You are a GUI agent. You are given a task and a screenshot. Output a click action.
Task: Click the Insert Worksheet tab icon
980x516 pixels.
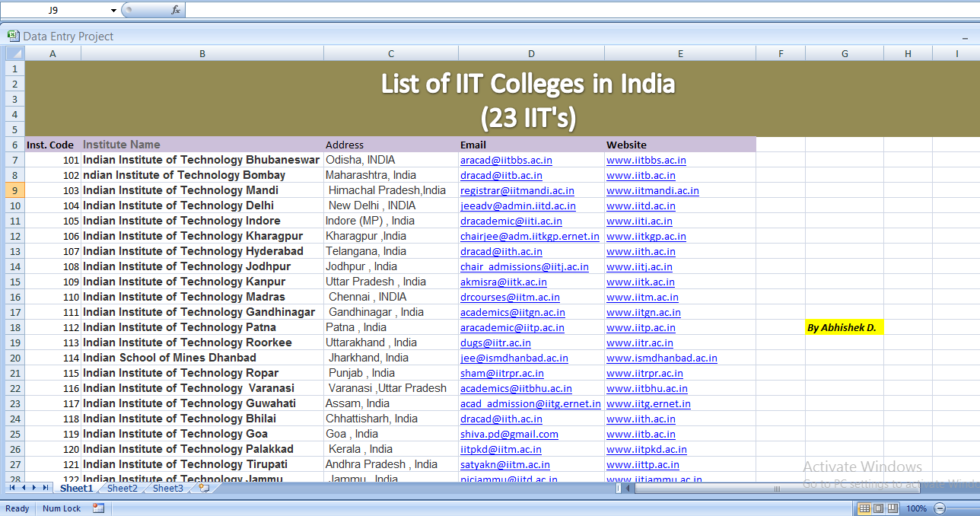204,489
